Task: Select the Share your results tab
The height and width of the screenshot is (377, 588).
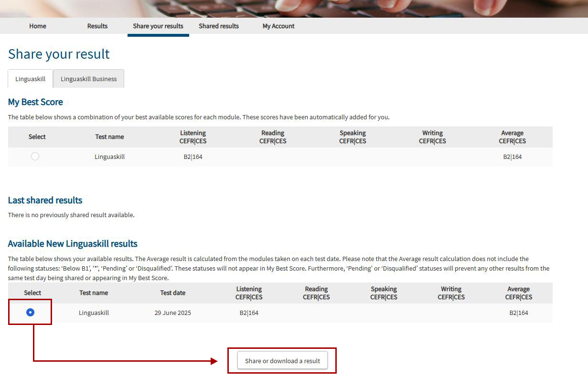Action: click(x=158, y=26)
